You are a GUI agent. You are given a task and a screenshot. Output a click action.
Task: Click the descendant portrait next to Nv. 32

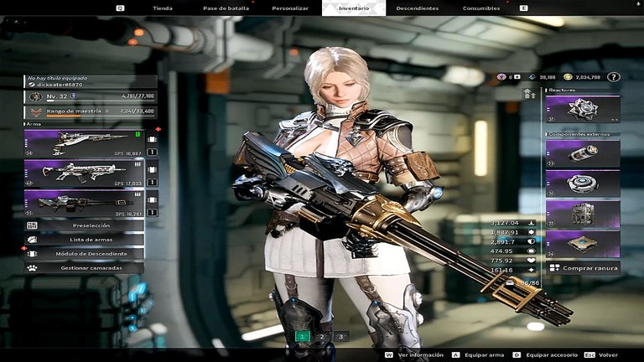pos(36,97)
